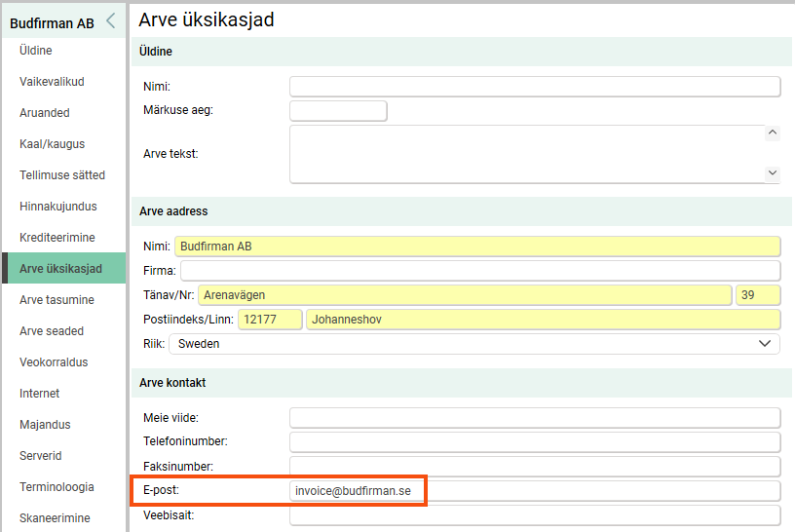Screen dimensions: 795x532
Task: Go to Aruanded in the sidebar
Action: pyautogui.click(x=45, y=113)
